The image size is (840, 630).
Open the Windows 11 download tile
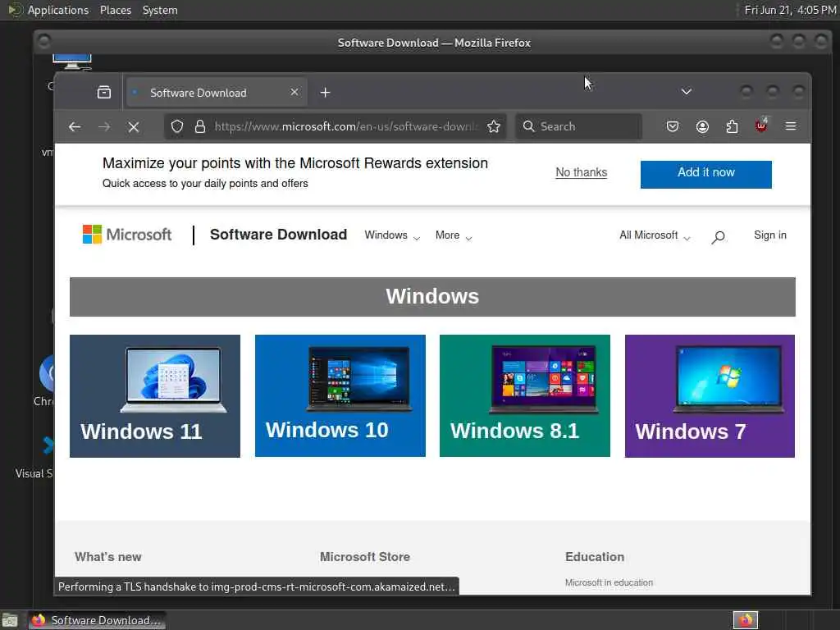pos(155,396)
